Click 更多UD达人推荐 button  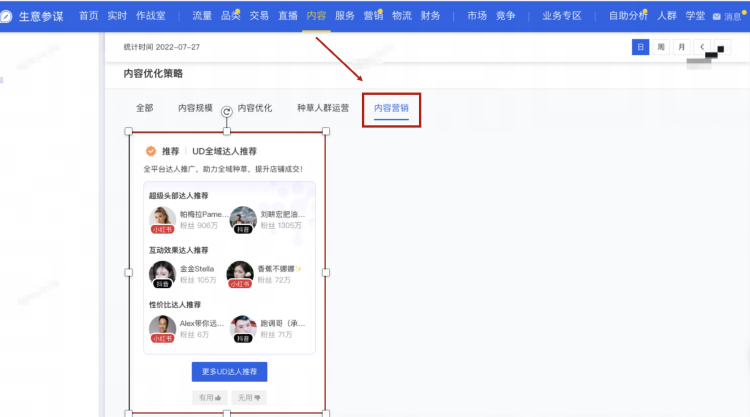[x=230, y=372]
